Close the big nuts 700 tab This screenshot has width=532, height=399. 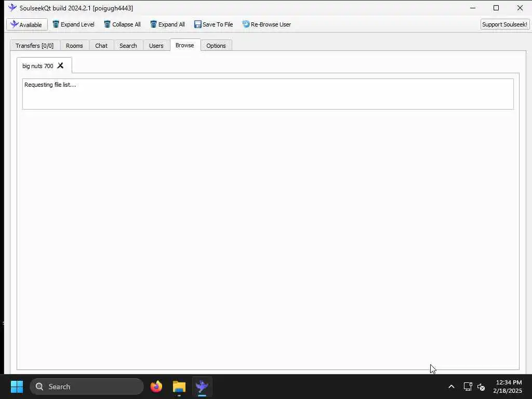[x=60, y=65]
